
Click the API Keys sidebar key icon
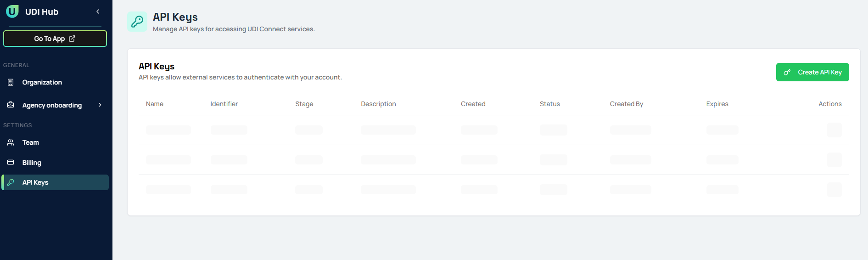[11, 182]
